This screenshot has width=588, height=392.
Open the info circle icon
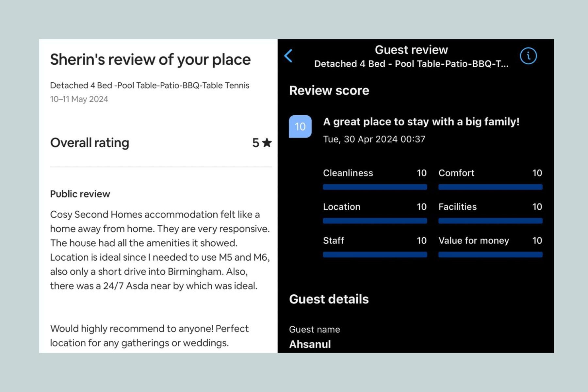(528, 56)
